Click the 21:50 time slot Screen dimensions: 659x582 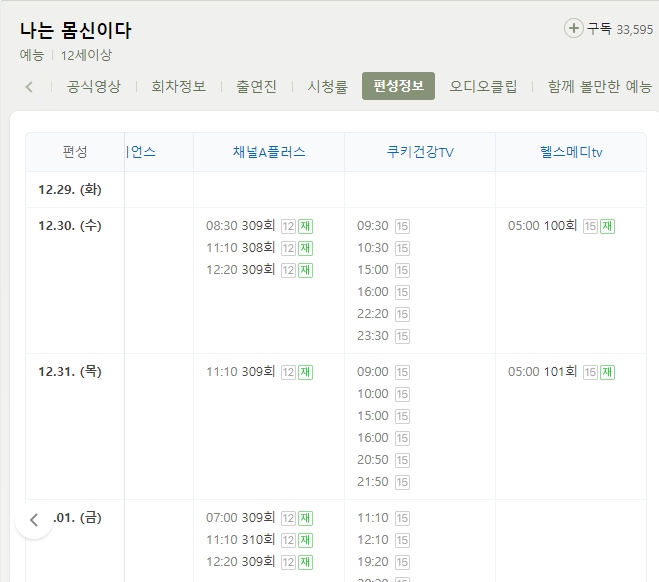[373, 481]
